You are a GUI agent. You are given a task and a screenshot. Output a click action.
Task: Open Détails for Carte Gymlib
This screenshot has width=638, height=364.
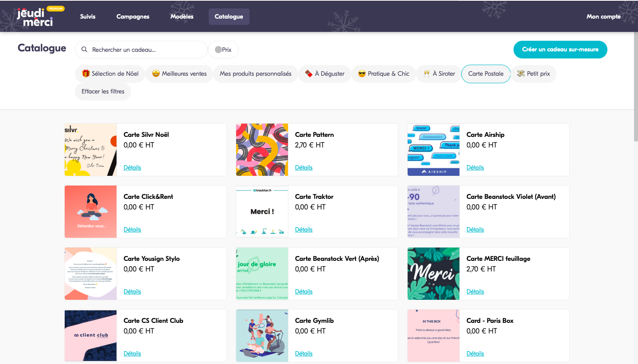coord(304,353)
